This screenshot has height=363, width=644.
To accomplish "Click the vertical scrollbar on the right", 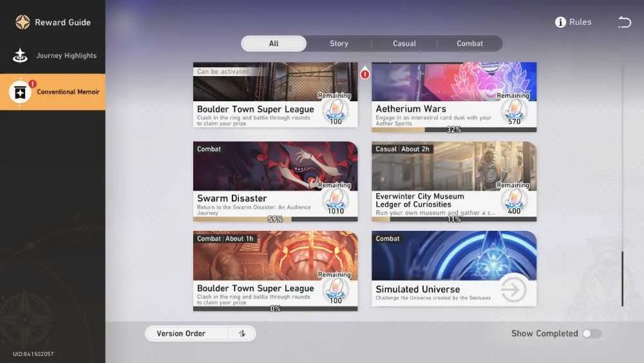I will [622, 279].
